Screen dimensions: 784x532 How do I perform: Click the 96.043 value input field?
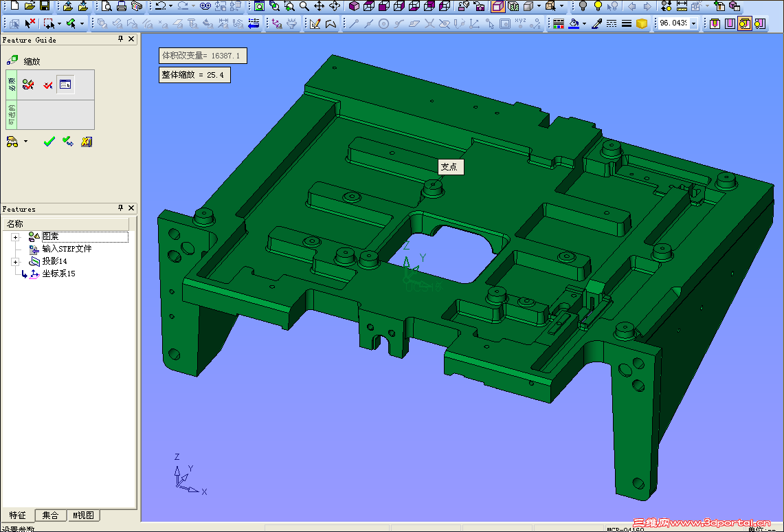coord(673,23)
